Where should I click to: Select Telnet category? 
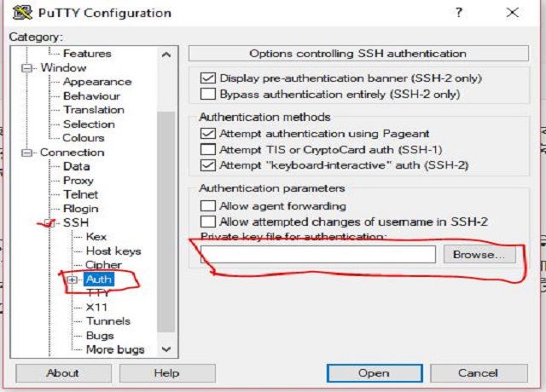pyautogui.click(x=80, y=194)
